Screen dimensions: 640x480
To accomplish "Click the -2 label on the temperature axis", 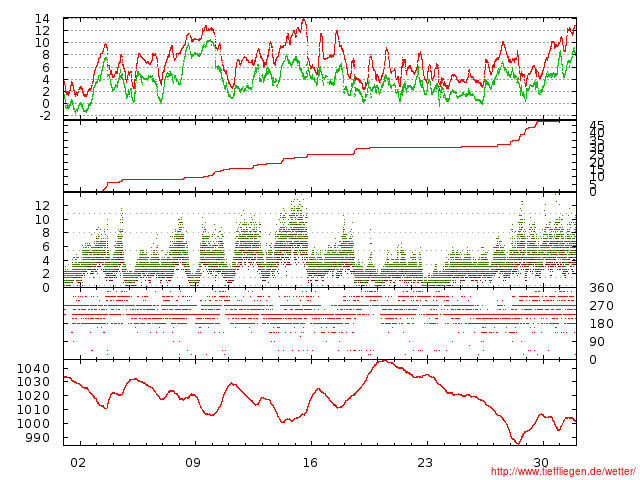I will pyautogui.click(x=43, y=116).
